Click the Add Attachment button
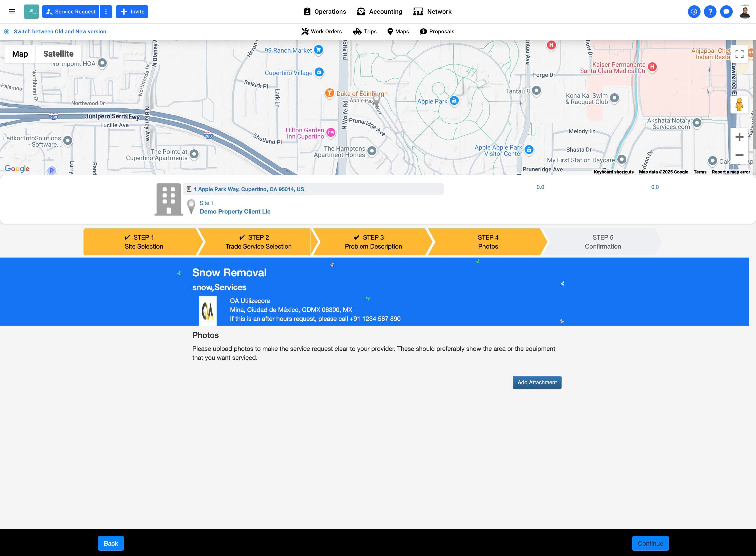This screenshot has height=556, width=756. (537, 382)
